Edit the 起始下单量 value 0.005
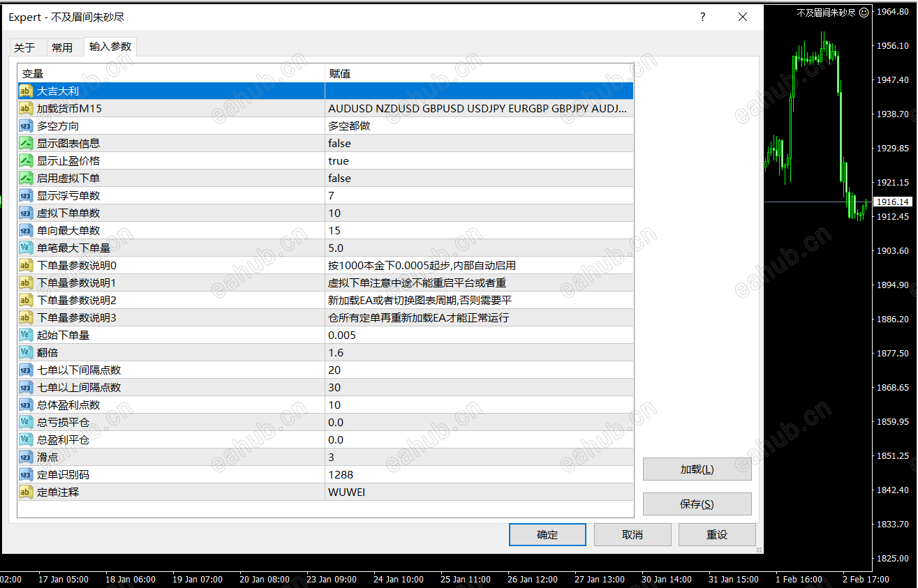 (x=479, y=335)
